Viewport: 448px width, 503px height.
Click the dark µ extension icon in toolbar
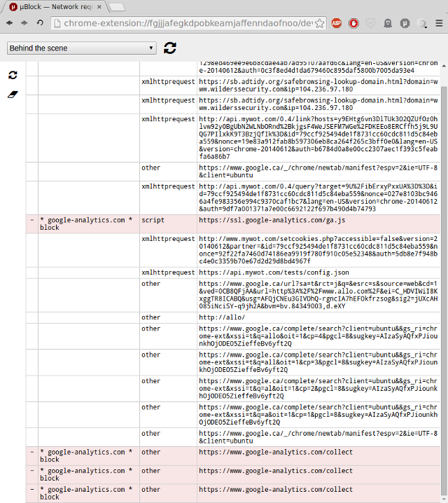404,23
